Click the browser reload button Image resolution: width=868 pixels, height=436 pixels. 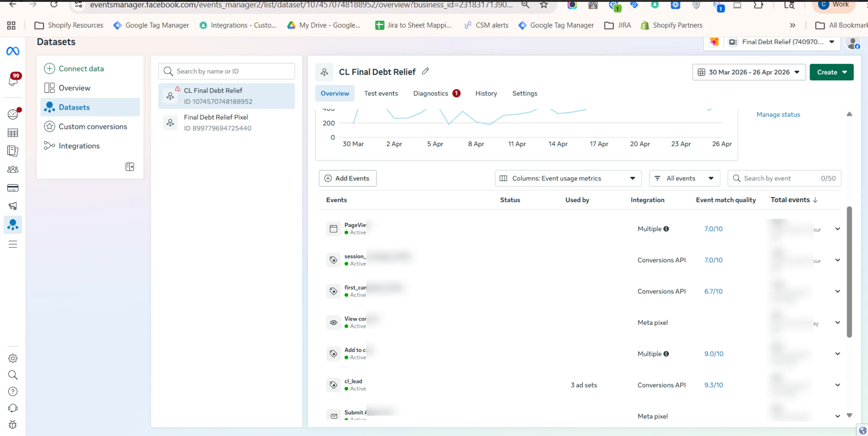pos(54,4)
